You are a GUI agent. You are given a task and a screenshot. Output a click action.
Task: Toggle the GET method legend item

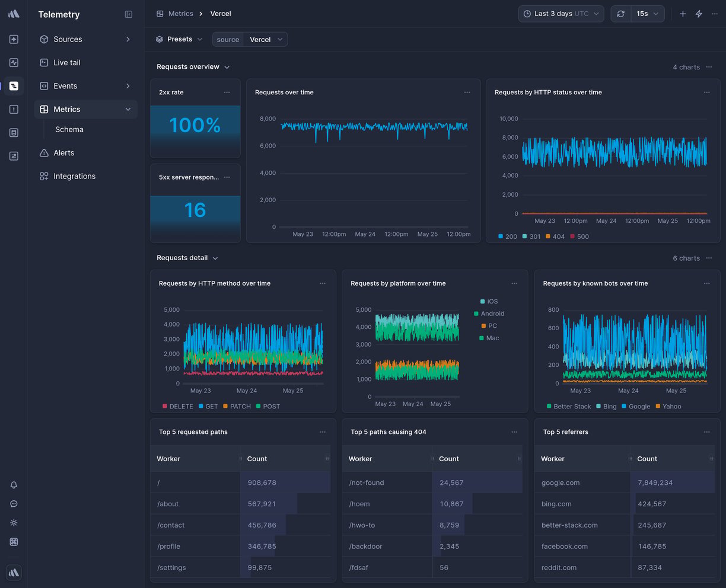pos(208,407)
